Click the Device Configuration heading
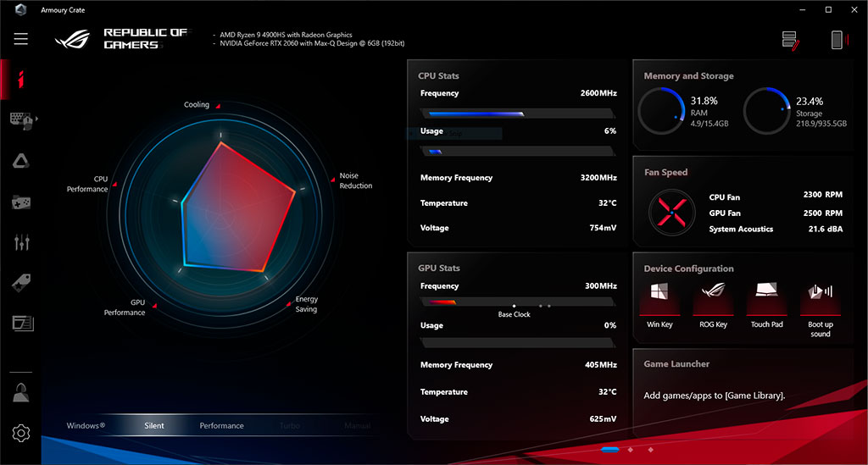This screenshot has height=465, width=868. tap(688, 268)
